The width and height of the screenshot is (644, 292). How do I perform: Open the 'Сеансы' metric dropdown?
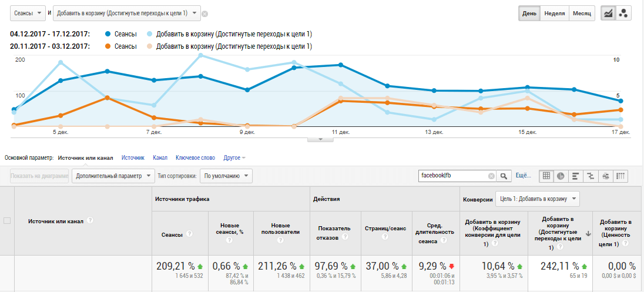[x=28, y=13]
